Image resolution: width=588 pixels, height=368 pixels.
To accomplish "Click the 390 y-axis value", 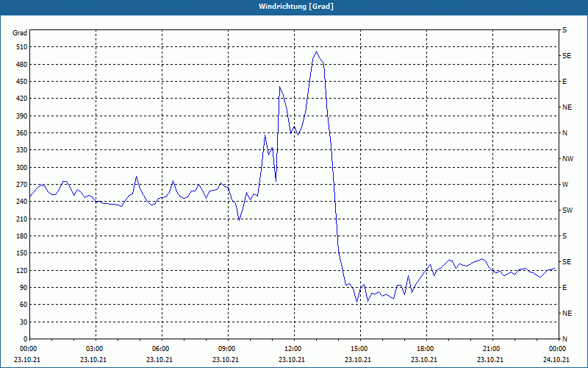I will [22, 116].
